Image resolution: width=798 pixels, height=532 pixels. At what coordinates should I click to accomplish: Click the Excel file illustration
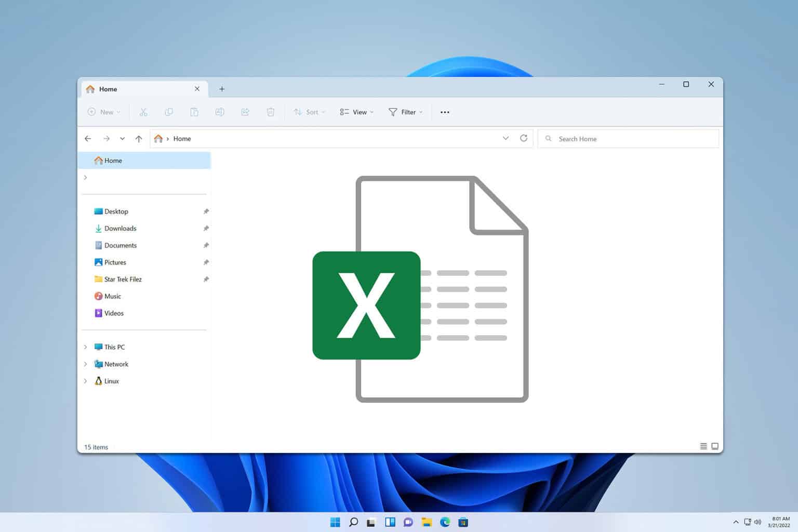420,289
